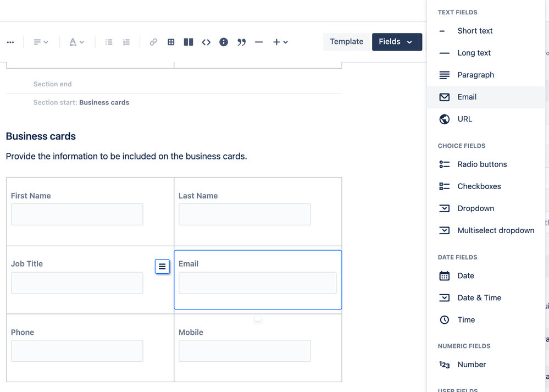Click the Long text line icon
Viewport: 549px width, 392px height.
(x=445, y=53)
